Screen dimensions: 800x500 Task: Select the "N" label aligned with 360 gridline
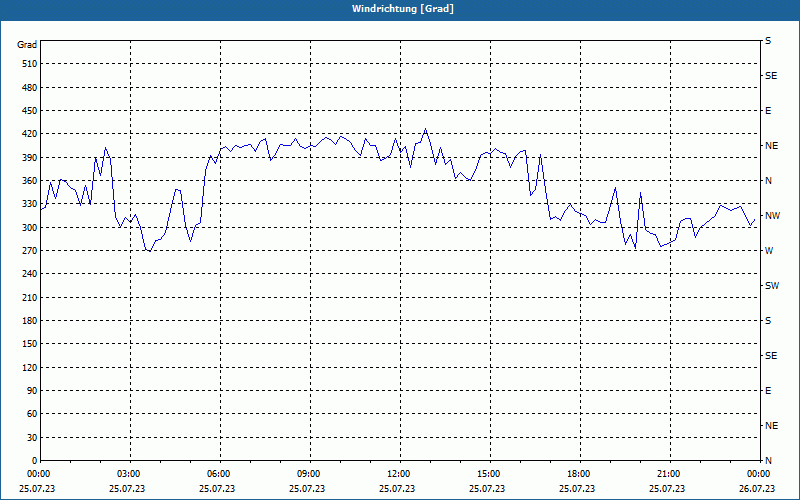(768, 181)
